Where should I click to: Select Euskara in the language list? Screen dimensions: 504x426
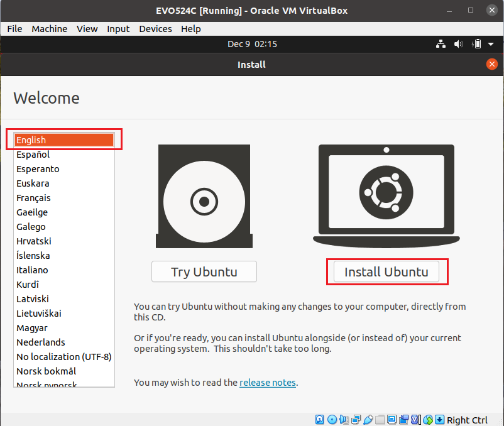click(64, 183)
